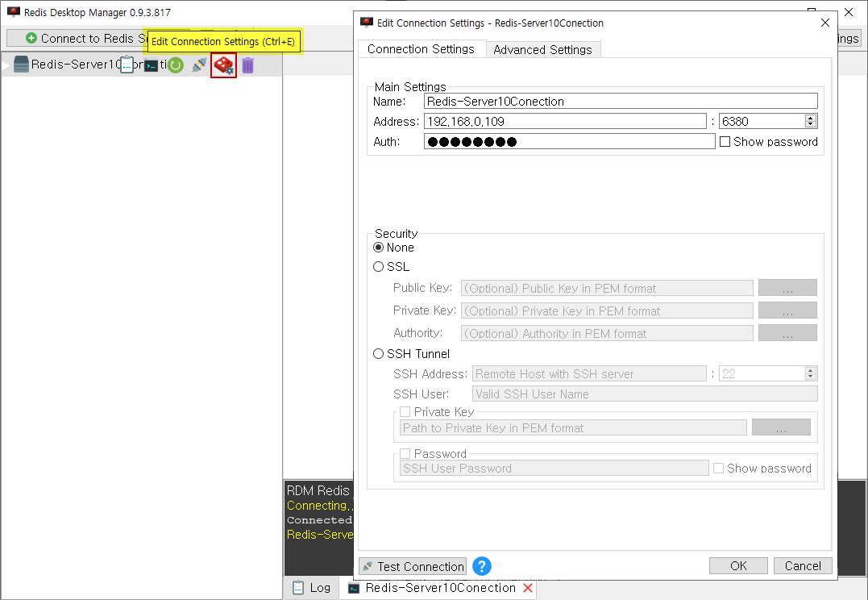Decrease the SSH port stepper
The width and height of the screenshot is (868, 600).
(x=811, y=378)
